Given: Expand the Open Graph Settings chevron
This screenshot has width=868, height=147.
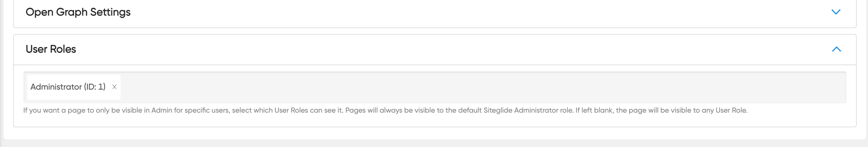Looking at the screenshot, I should coord(836,12).
